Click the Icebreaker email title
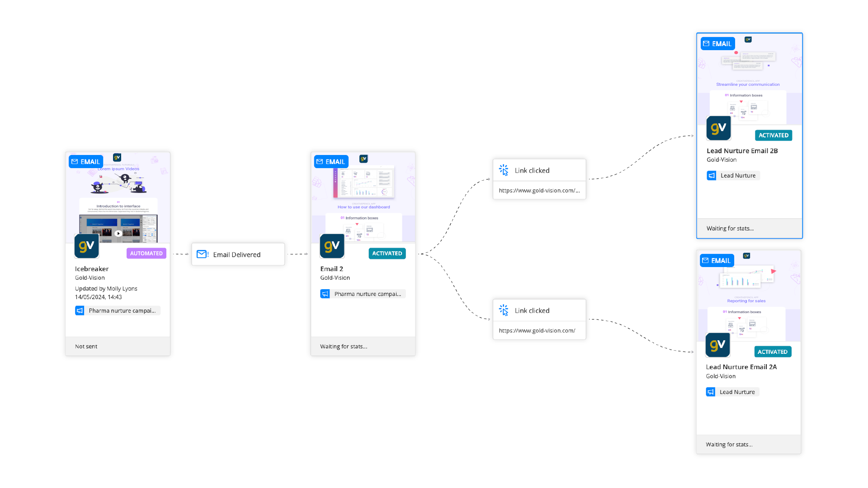The height and width of the screenshot is (488, 868). 92,269
